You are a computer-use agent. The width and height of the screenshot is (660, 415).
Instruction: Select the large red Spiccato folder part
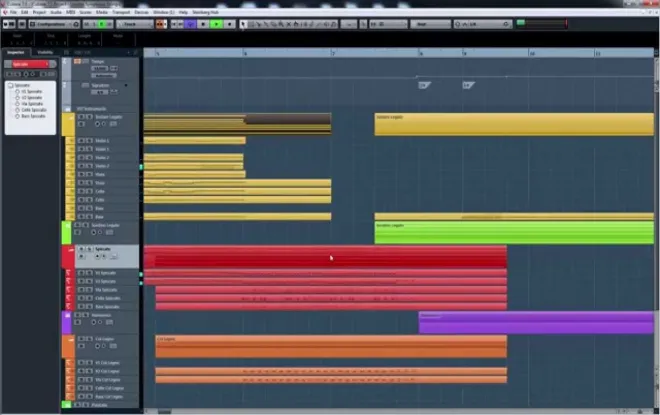325,257
